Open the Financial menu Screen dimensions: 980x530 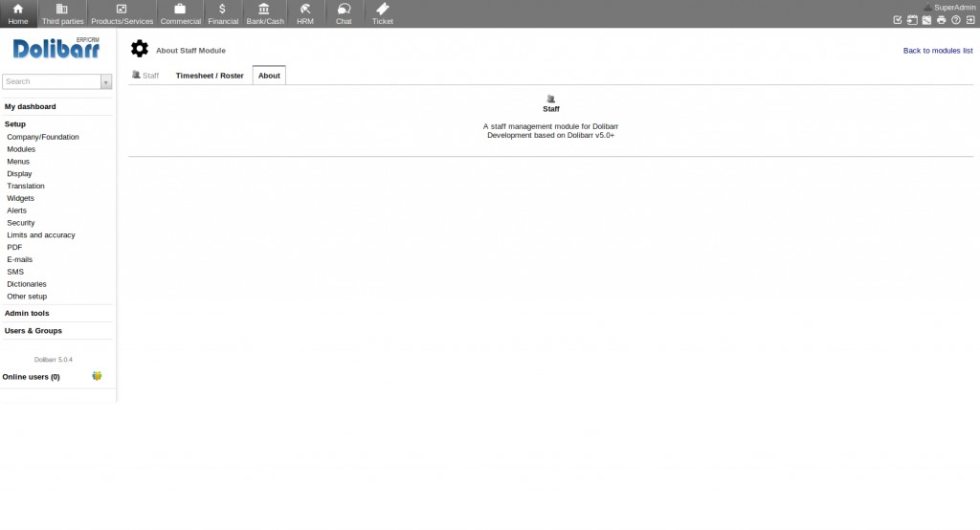click(x=223, y=13)
